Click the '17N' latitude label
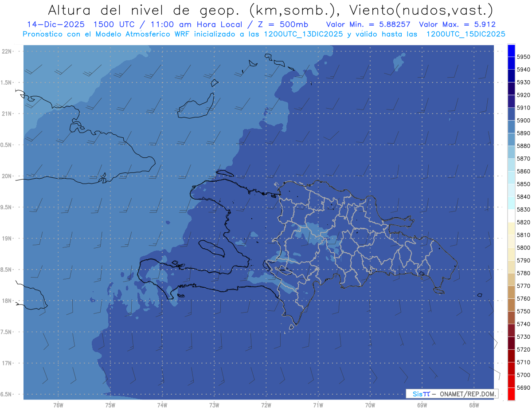 pyautogui.click(x=7, y=363)
